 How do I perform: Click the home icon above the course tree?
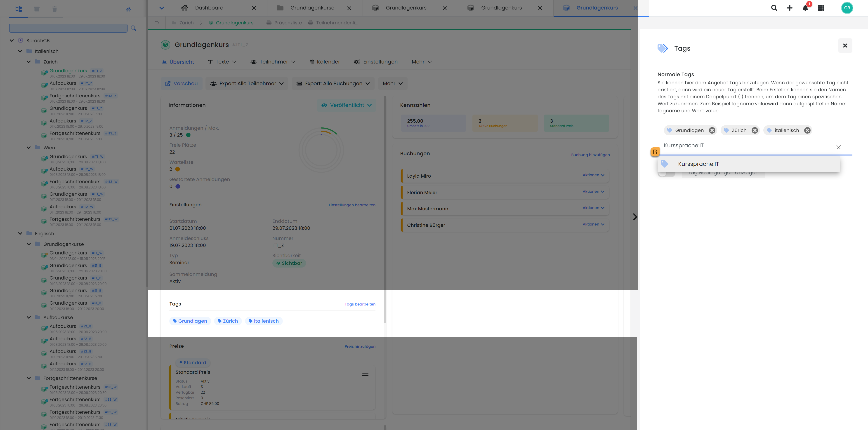[x=128, y=9]
